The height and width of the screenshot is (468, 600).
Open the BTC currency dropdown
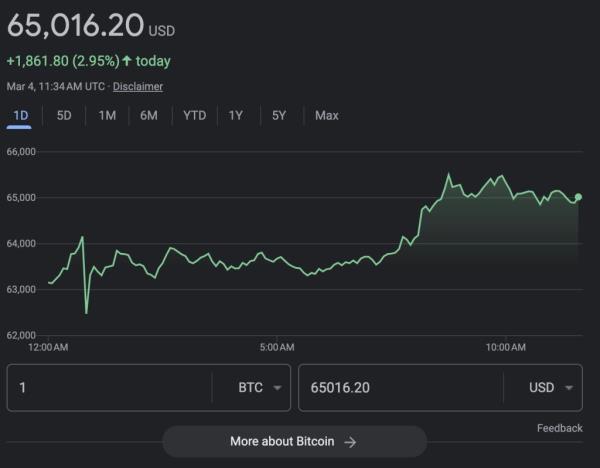pos(260,388)
